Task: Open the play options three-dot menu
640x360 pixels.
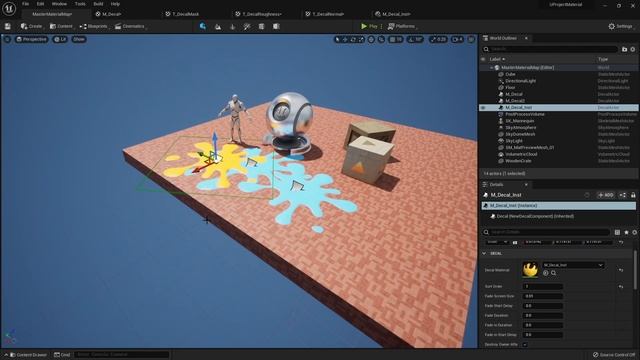Action: (x=381, y=26)
